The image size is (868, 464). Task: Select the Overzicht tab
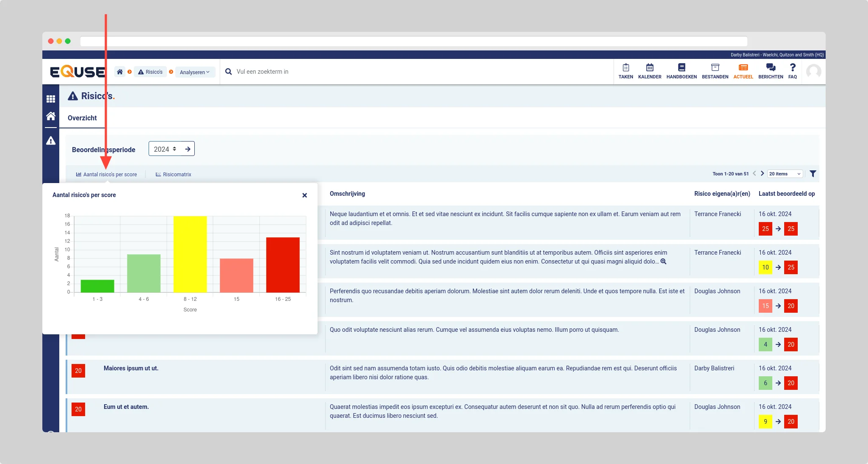click(x=82, y=118)
